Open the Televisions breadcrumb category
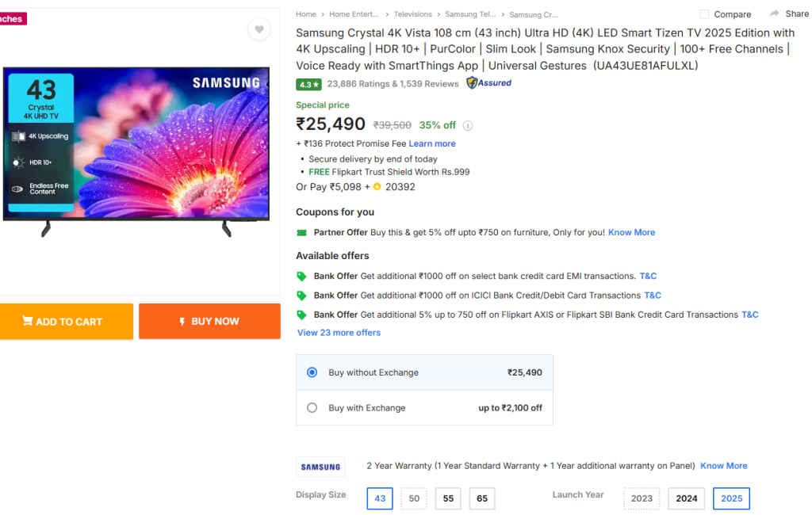This screenshot has width=812, height=515. pyautogui.click(x=412, y=13)
